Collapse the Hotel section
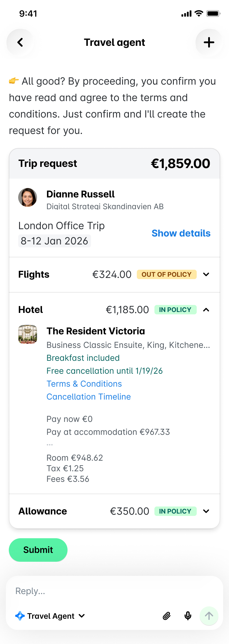The image size is (229, 644). pos(206,310)
